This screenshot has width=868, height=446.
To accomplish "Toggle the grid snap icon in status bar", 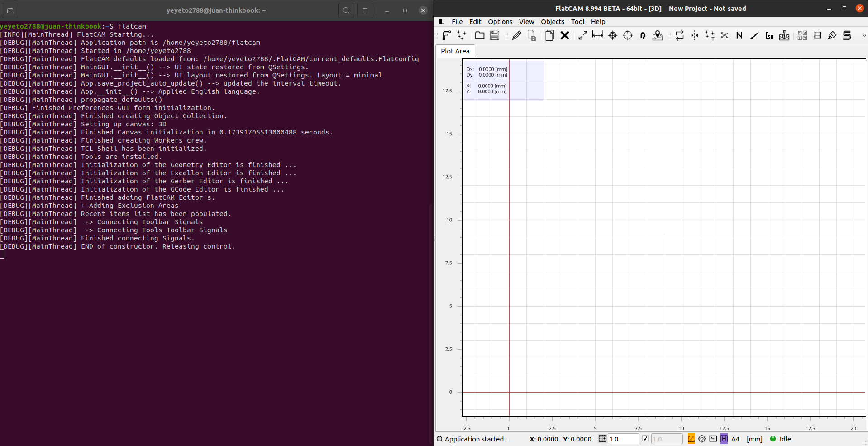I will click(x=602, y=439).
